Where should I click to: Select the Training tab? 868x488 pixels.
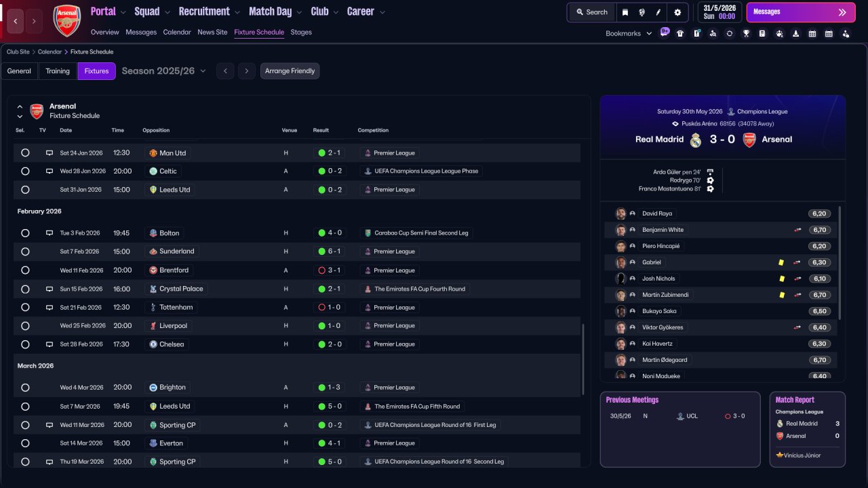click(x=58, y=71)
